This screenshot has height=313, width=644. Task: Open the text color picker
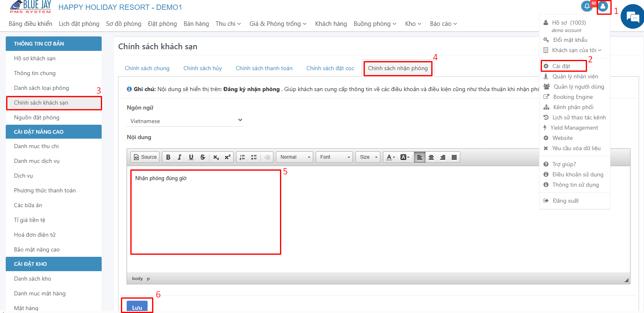tap(391, 157)
